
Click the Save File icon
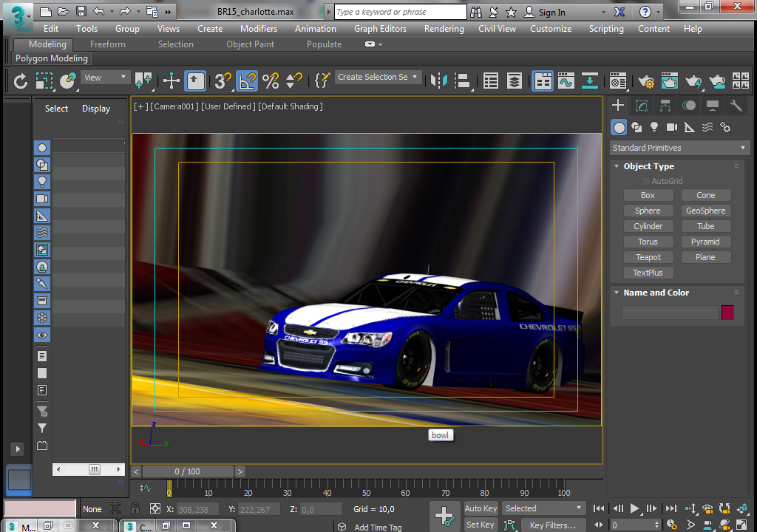[x=81, y=12]
